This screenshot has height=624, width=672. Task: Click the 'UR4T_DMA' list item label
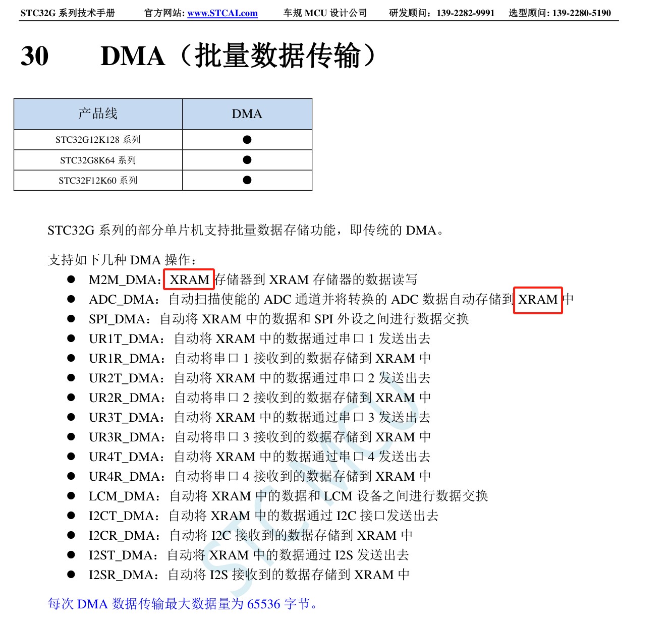[124, 457]
